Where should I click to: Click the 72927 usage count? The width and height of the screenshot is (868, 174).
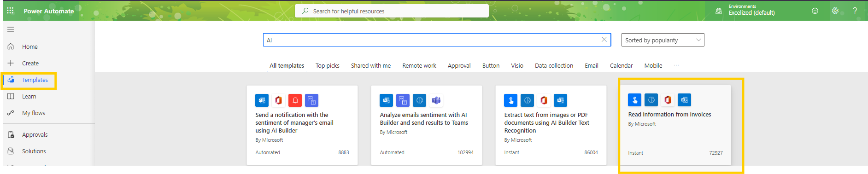716,153
